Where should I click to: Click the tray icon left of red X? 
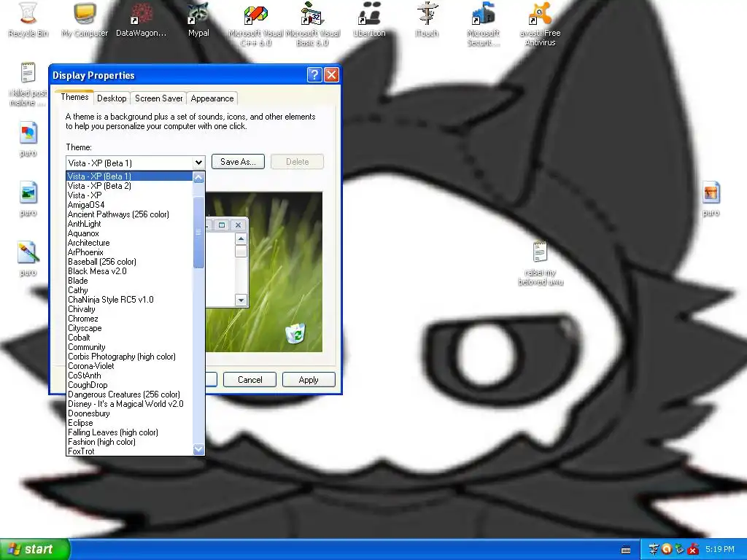[680, 549]
